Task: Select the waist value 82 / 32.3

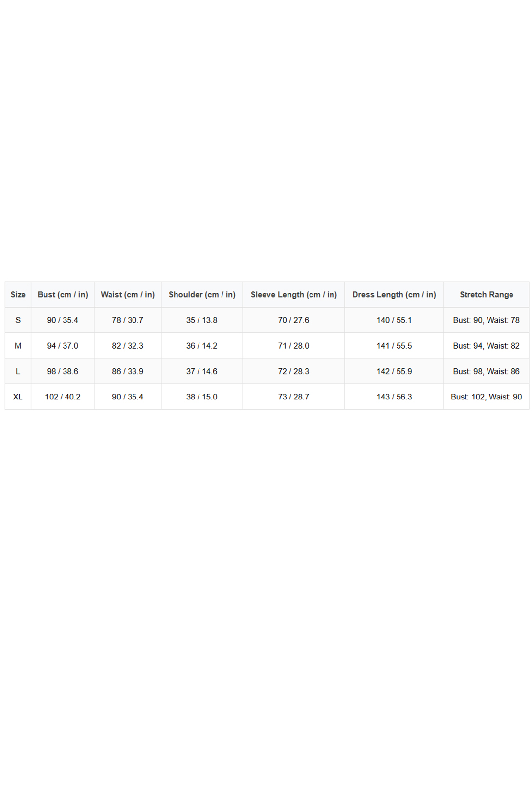Action: pyautogui.click(x=128, y=345)
